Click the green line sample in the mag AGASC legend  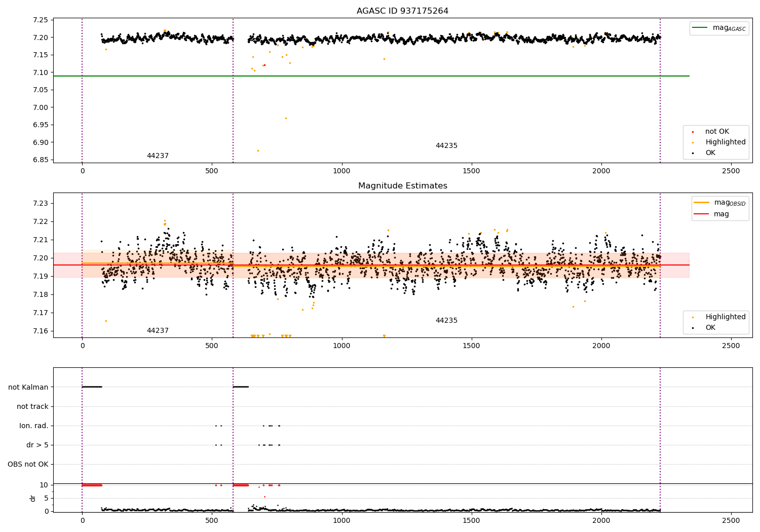click(700, 28)
